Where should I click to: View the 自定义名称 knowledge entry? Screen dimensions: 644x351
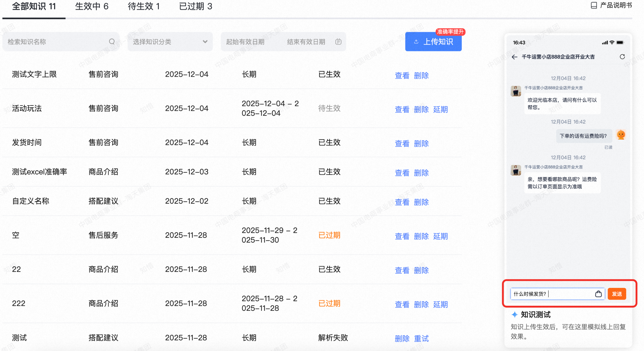coord(402,202)
